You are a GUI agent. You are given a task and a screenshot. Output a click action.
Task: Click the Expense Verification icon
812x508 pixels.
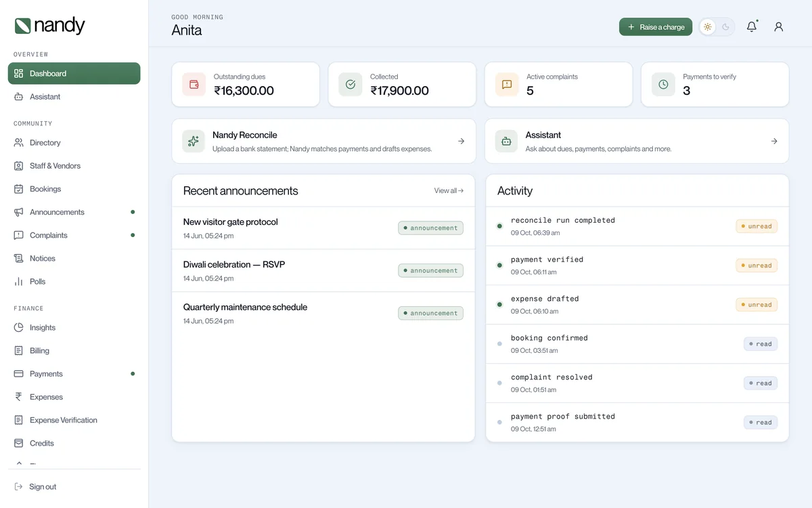[19, 420]
